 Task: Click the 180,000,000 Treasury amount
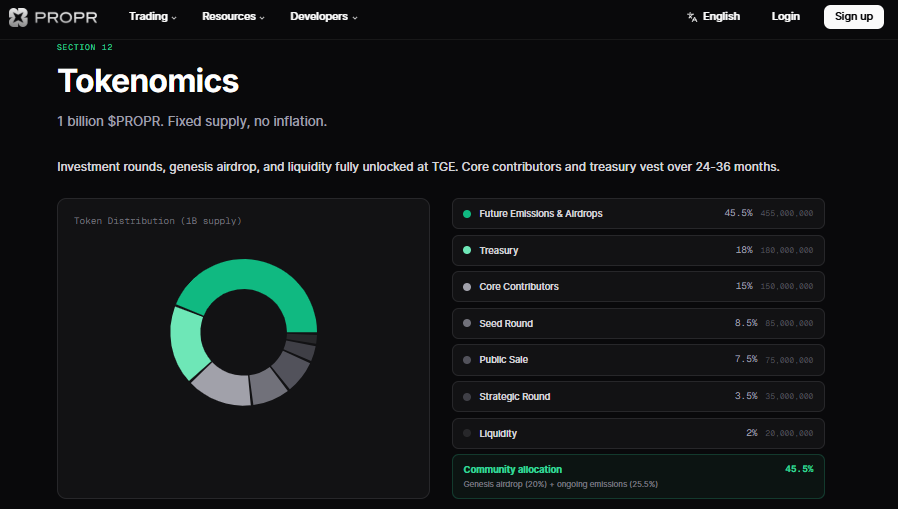coord(786,250)
